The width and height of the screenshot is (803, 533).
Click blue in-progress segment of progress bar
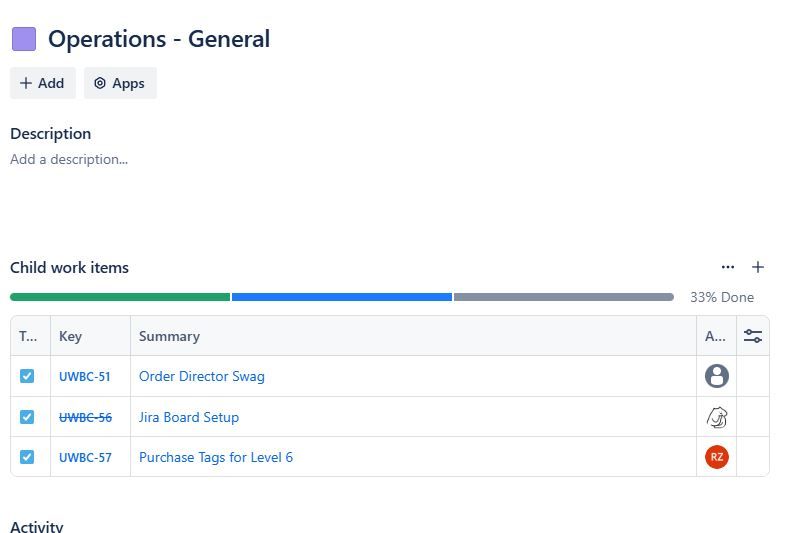(x=341, y=297)
